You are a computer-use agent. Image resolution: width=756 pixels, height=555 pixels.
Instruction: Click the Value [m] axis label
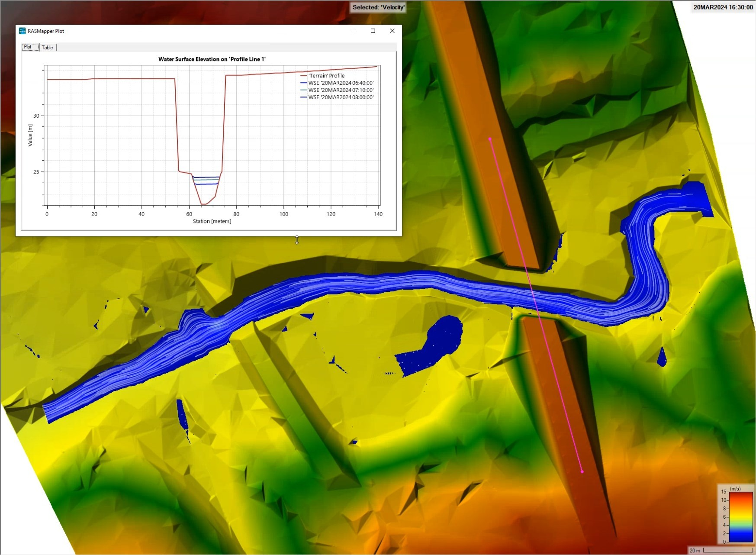pyautogui.click(x=30, y=135)
